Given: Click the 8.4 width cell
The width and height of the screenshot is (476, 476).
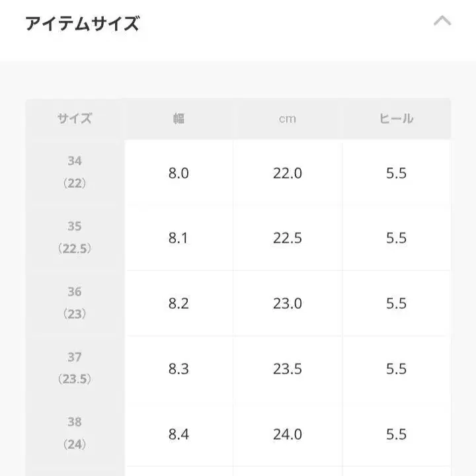Looking at the screenshot, I should tap(178, 434).
